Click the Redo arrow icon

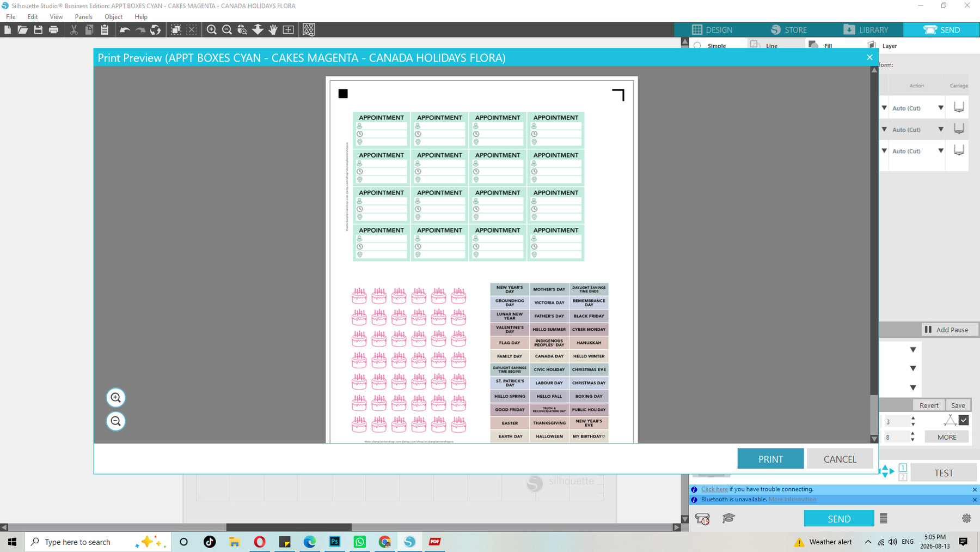point(140,30)
